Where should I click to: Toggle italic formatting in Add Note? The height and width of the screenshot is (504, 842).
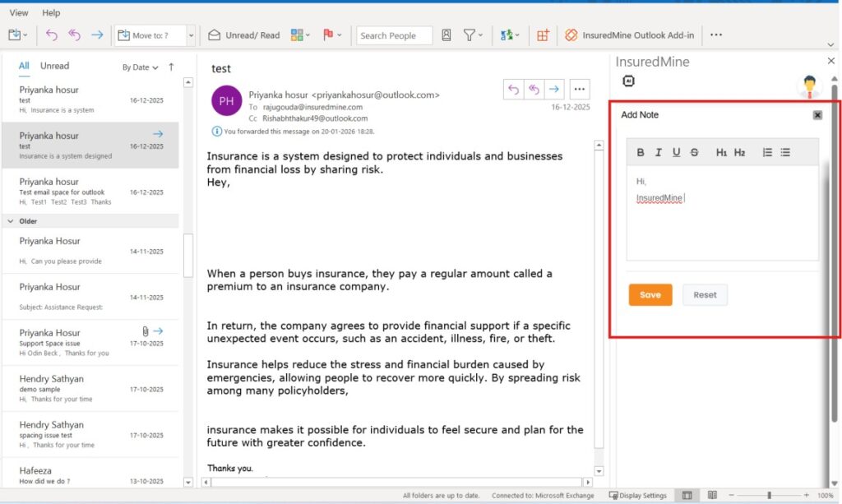(x=659, y=152)
